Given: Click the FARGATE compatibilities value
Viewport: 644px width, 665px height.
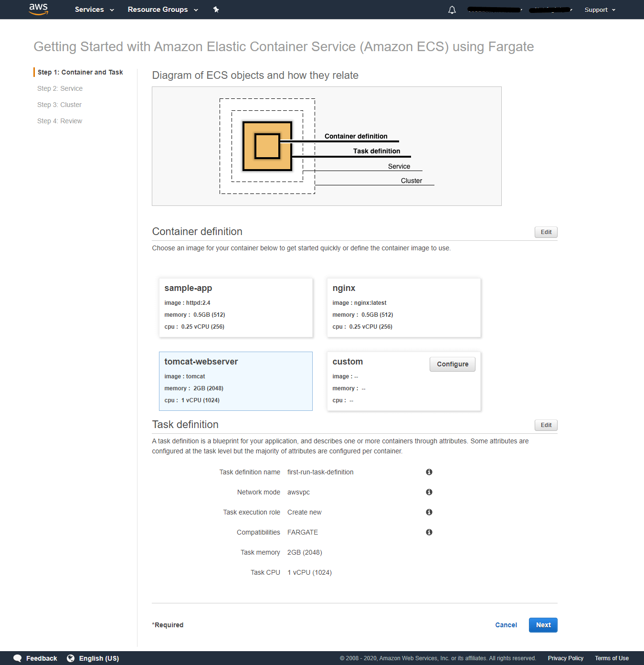Looking at the screenshot, I should (x=303, y=532).
